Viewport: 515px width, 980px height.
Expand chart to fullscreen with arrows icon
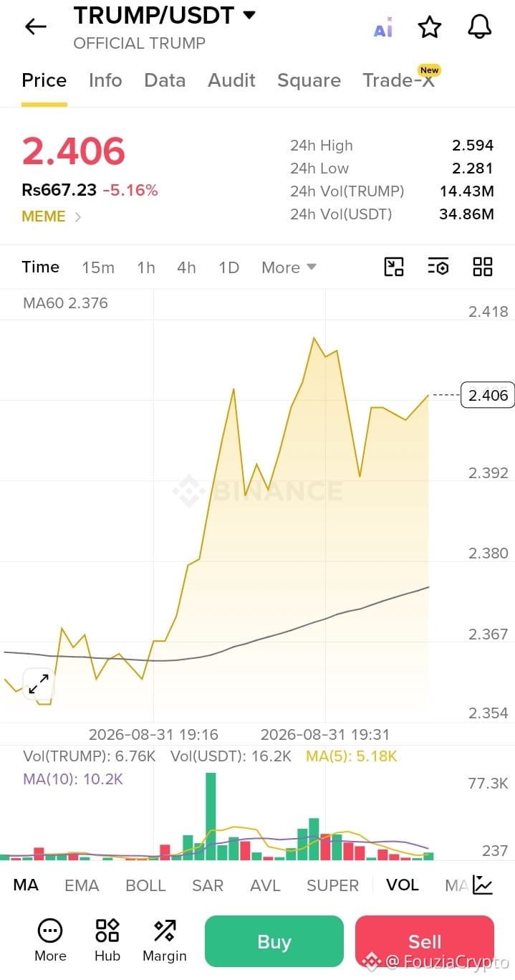(39, 684)
